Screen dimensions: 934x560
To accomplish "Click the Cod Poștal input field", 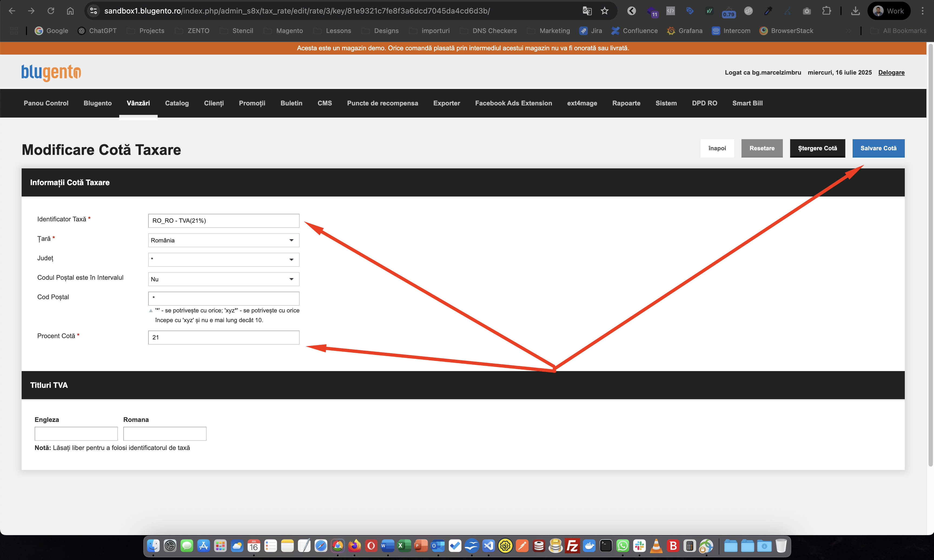I will coord(224,298).
